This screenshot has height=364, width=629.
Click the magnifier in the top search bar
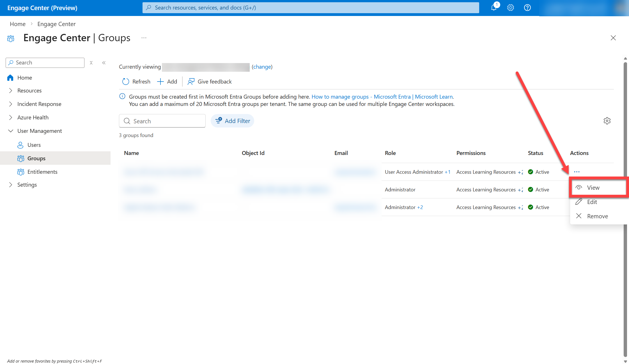point(149,8)
